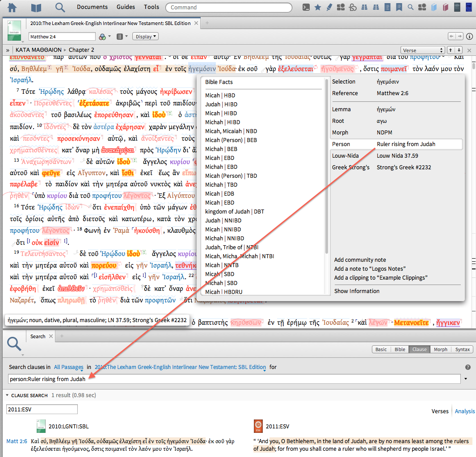476x457 pixels.
Task: Open the Documents menu
Action: 92,7
